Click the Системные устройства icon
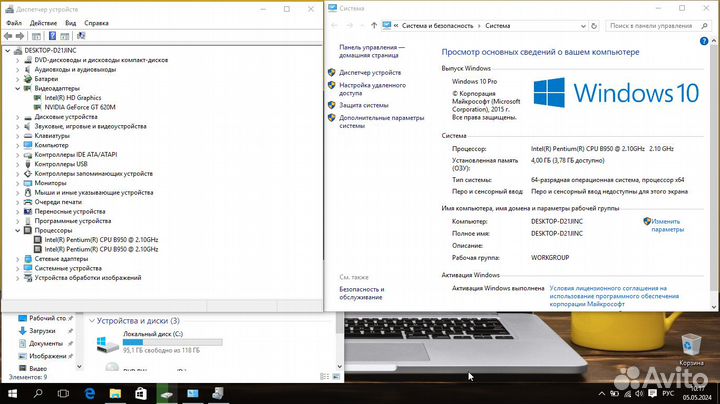 28,268
